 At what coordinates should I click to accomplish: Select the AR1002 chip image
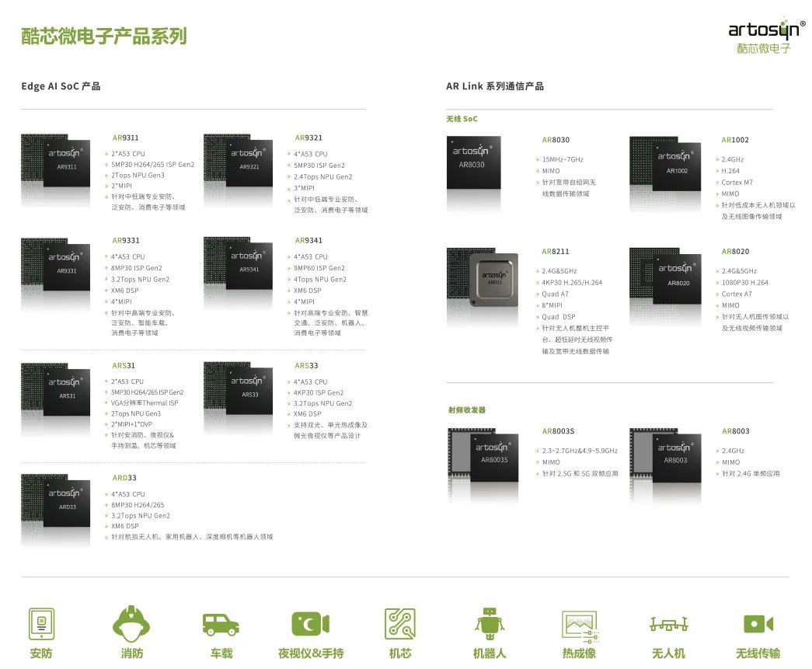pyautogui.click(x=665, y=164)
